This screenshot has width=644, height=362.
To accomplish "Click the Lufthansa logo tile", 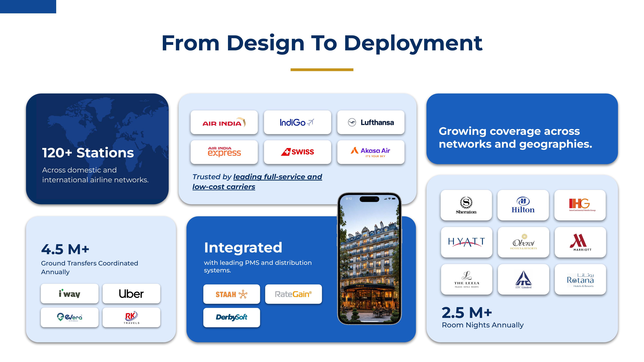I will pyautogui.click(x=371, y=122).
